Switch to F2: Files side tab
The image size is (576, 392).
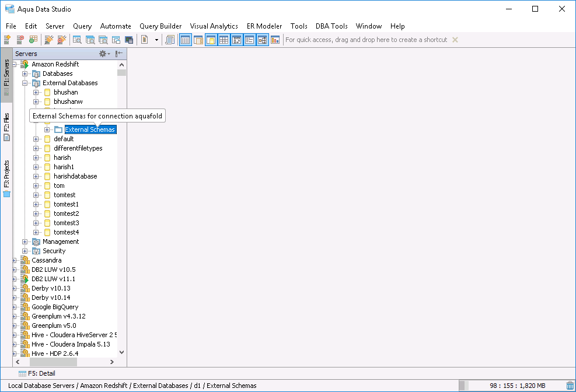pos(6,127)
